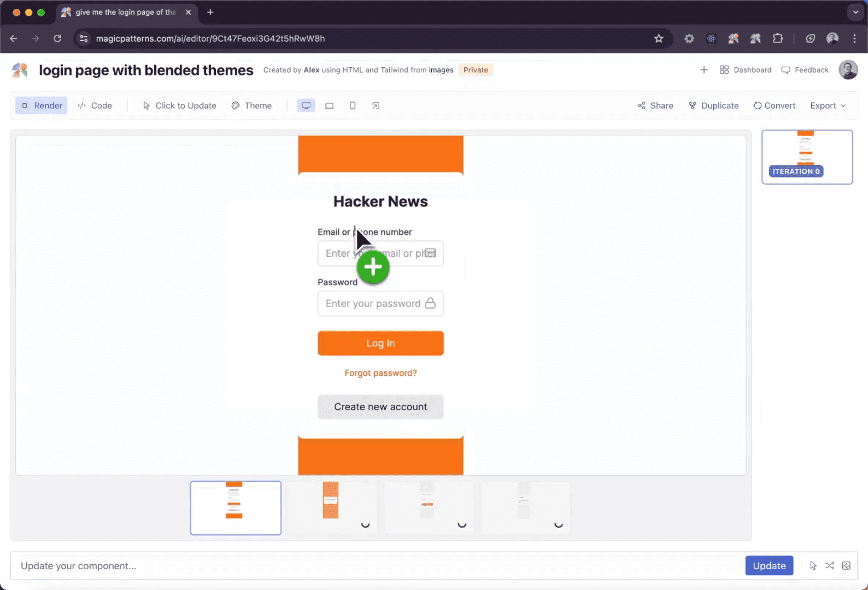Click the site information icon in address bar
Viewport: 868px width, 590px height.
point(84,38)
